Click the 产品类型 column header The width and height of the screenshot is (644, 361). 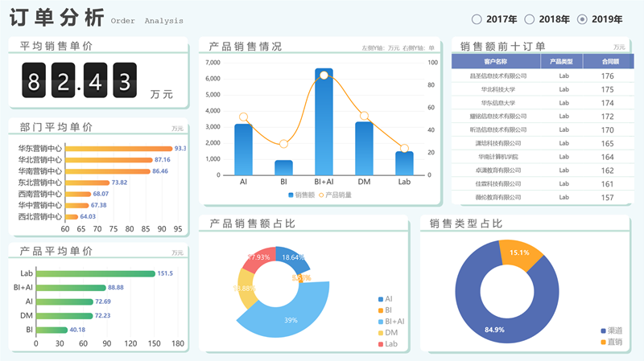coord(561,61)
